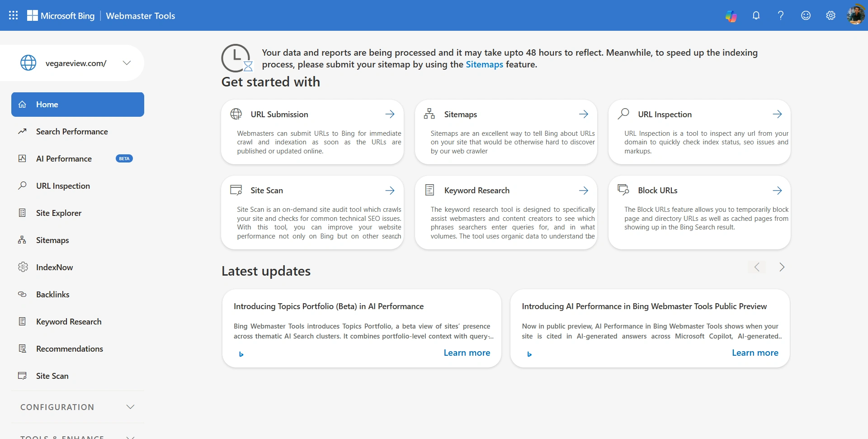Image resolution: width=868 pixels, height=439 pixels.
Task: Open Sitemaps in sidebar
Action: coord(78,240)
